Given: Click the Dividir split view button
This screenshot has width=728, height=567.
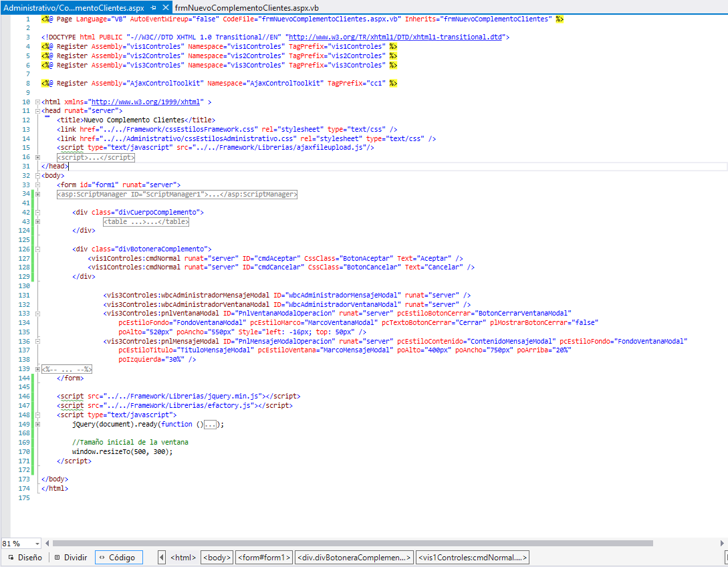Looking at the screenshot, I should point(70,557).
